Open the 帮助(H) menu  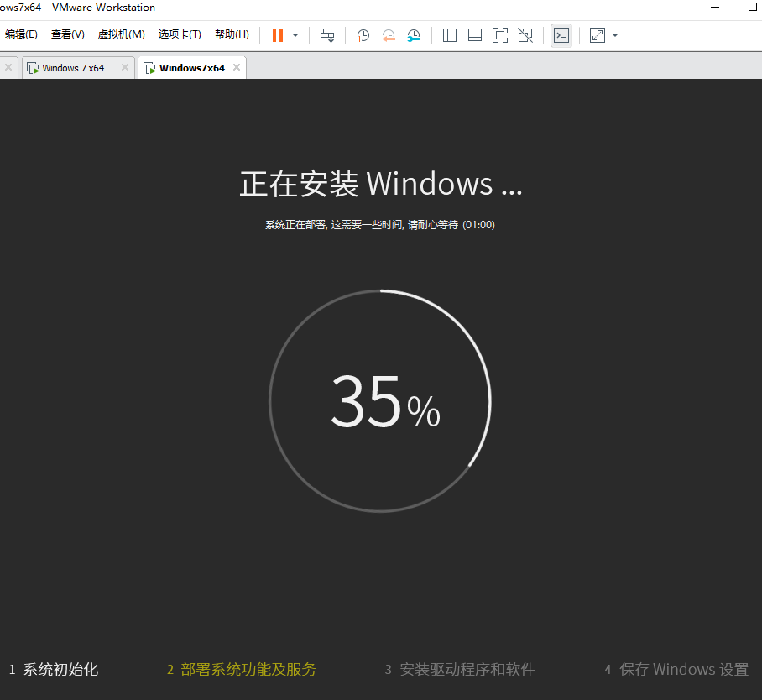click(232, 34)
